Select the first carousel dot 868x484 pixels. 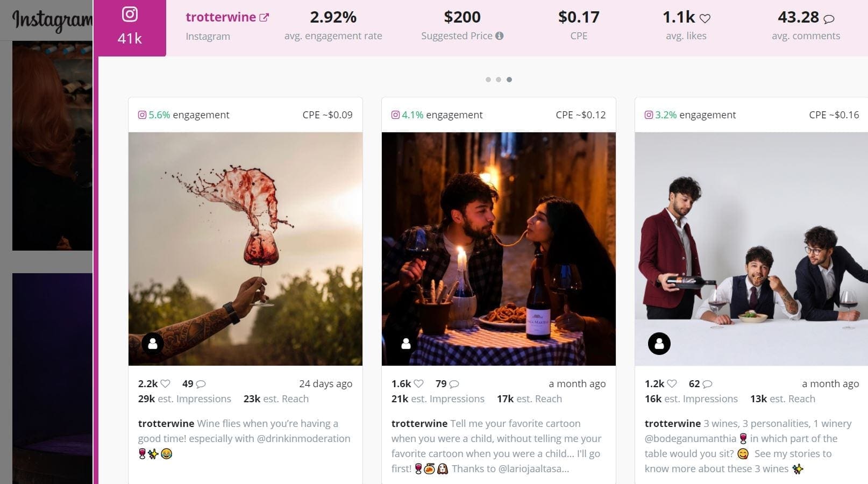pyautogui.click(x=488, y=80)
